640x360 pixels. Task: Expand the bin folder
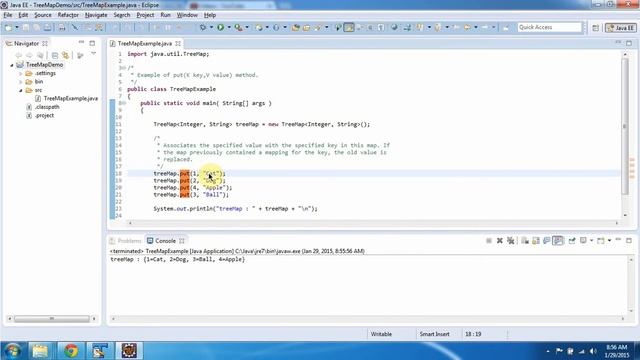pos(20,82)
